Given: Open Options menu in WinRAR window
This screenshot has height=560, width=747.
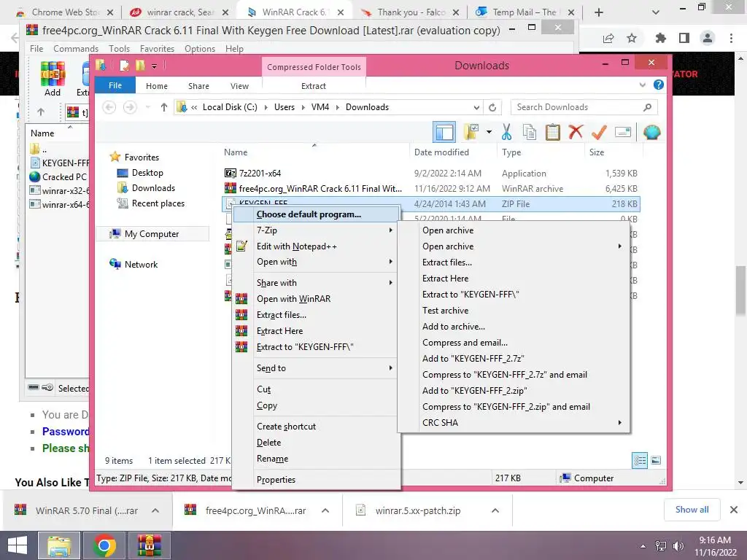Looking at the screenshot, I should pos(200,49).
